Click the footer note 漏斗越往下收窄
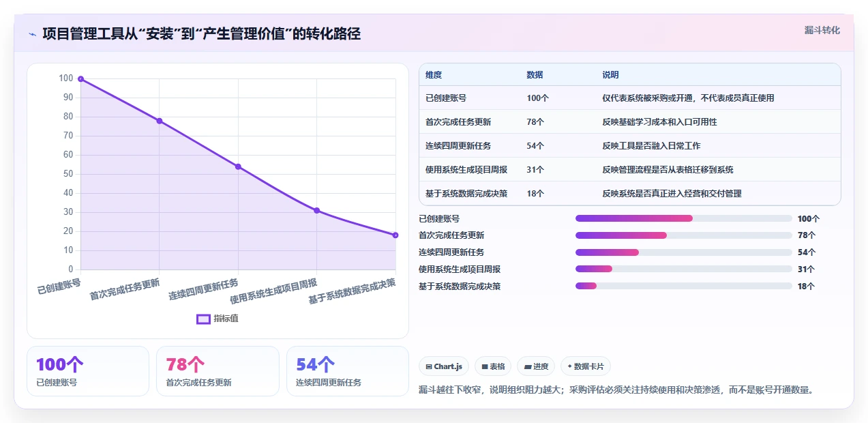 coord(616,390)
